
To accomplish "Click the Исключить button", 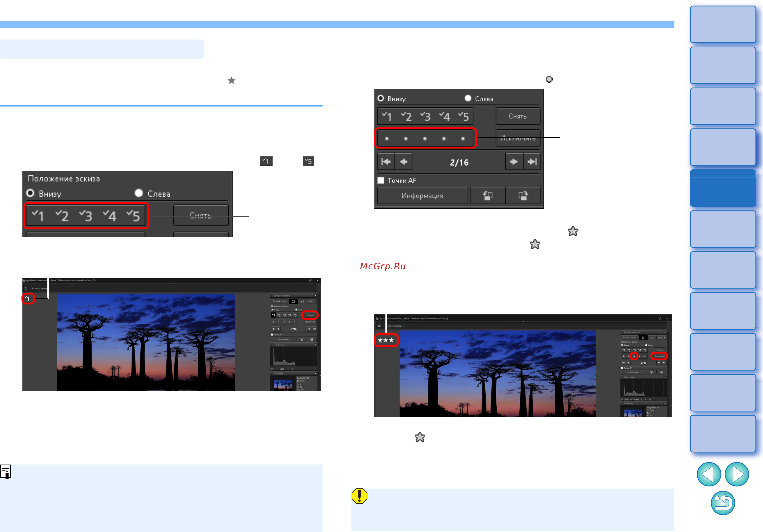I will point(518,138).
